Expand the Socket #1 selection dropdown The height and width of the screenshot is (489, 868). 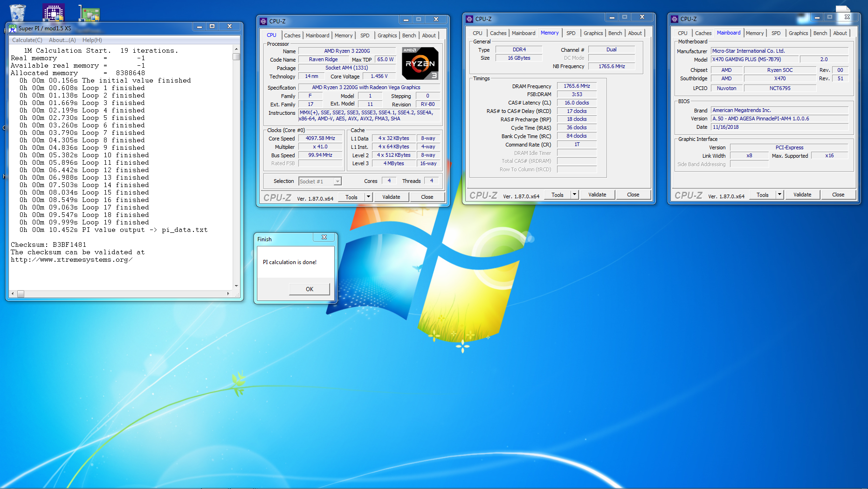(338, 182)
